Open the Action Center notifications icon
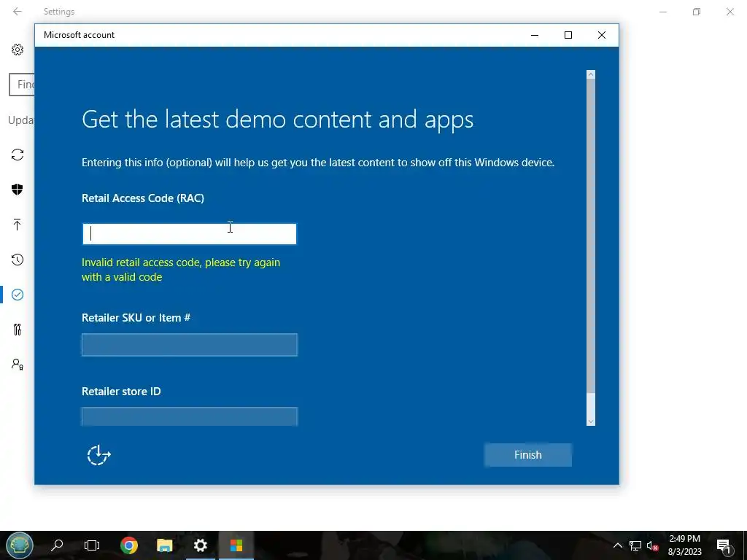Viewport: 747px width, 560px height. [724, 545]
